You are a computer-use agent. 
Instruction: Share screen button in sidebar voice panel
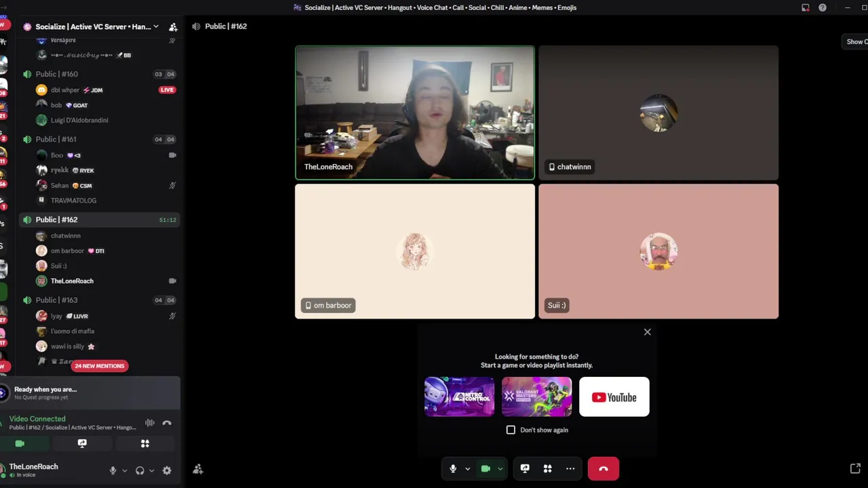click(x=82, y=443)
